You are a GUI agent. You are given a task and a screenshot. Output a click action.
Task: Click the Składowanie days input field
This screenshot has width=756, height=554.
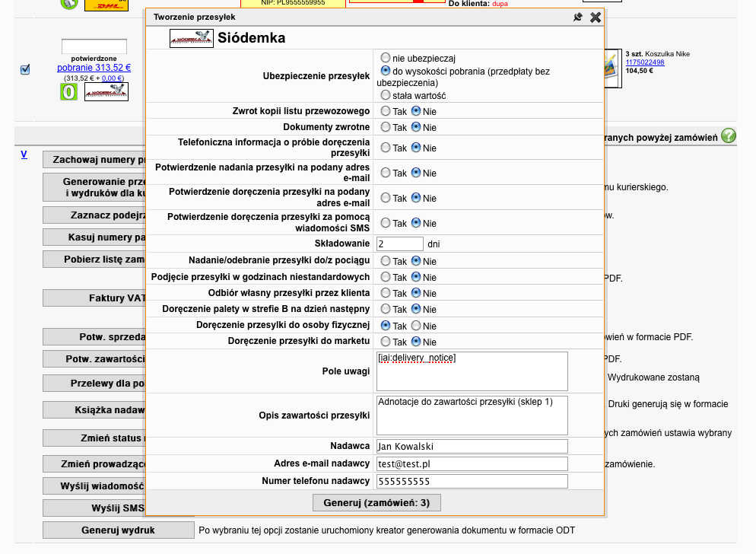400,244
